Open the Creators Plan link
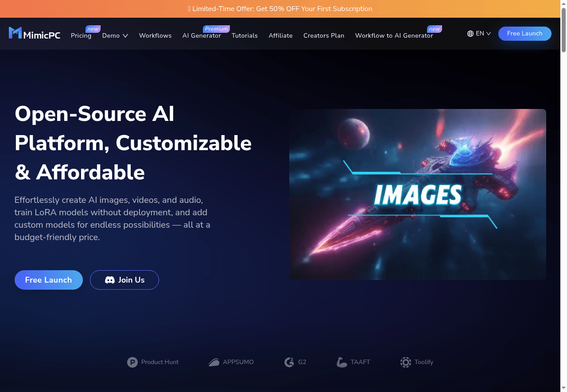 [x=324, y=35]
